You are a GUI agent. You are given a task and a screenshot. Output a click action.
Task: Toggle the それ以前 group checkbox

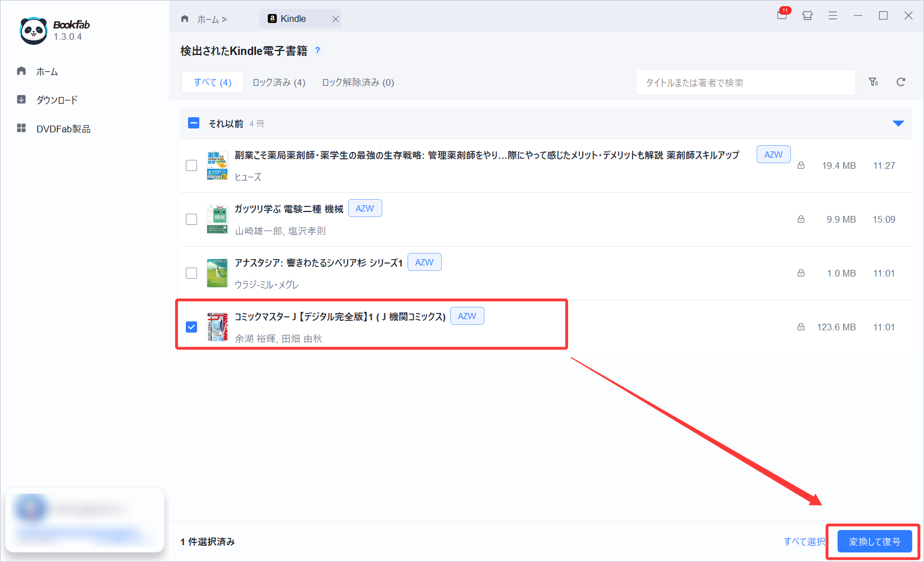tap(194, 123)
